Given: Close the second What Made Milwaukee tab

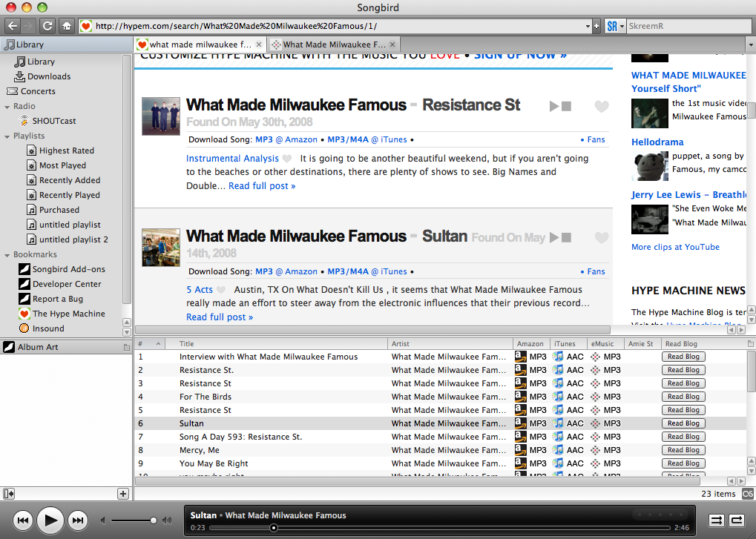Looking at the screenshot, I should point(392,44).
